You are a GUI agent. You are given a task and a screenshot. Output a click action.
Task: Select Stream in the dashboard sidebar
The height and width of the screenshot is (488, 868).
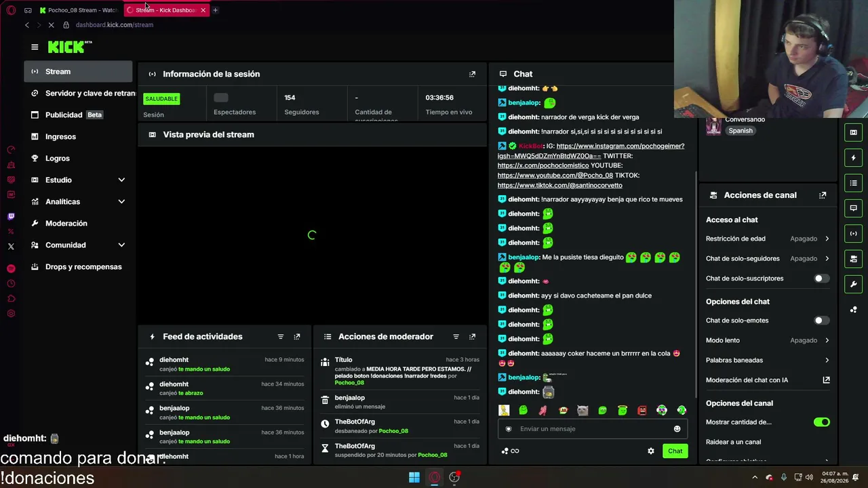[78, 71]
